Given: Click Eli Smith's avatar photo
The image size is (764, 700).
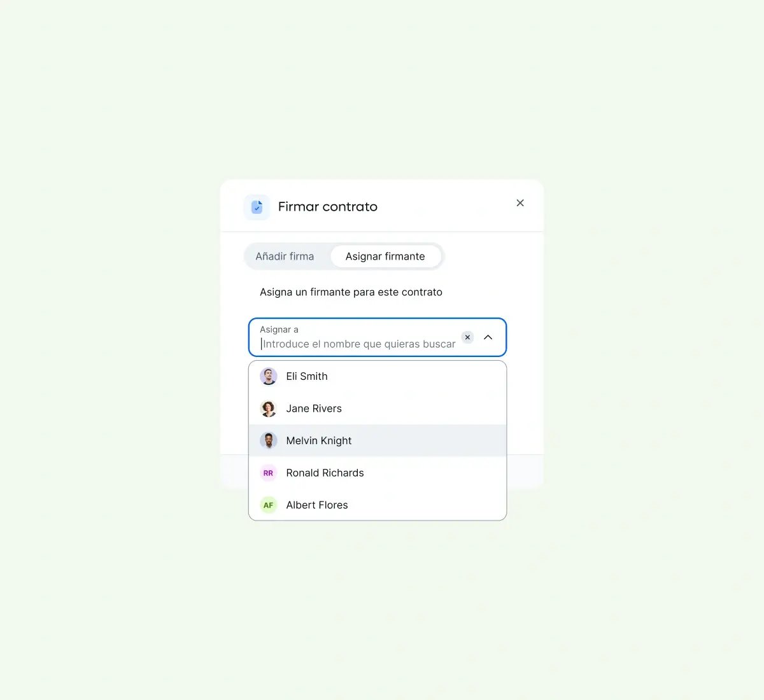Looking at the screenshot, I should tap(269, 376).
